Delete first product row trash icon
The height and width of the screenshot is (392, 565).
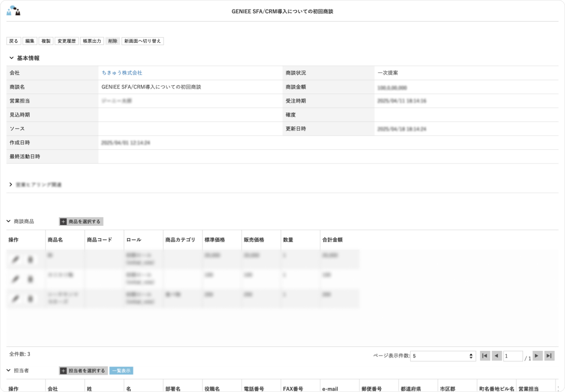(30, 260)
